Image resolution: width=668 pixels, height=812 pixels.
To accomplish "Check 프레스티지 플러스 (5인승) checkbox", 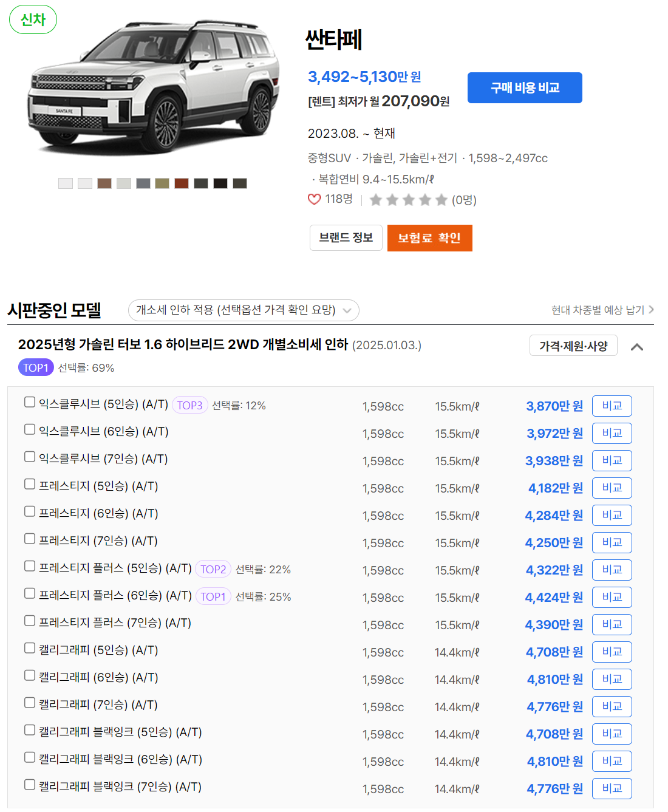I will [30, 566].
